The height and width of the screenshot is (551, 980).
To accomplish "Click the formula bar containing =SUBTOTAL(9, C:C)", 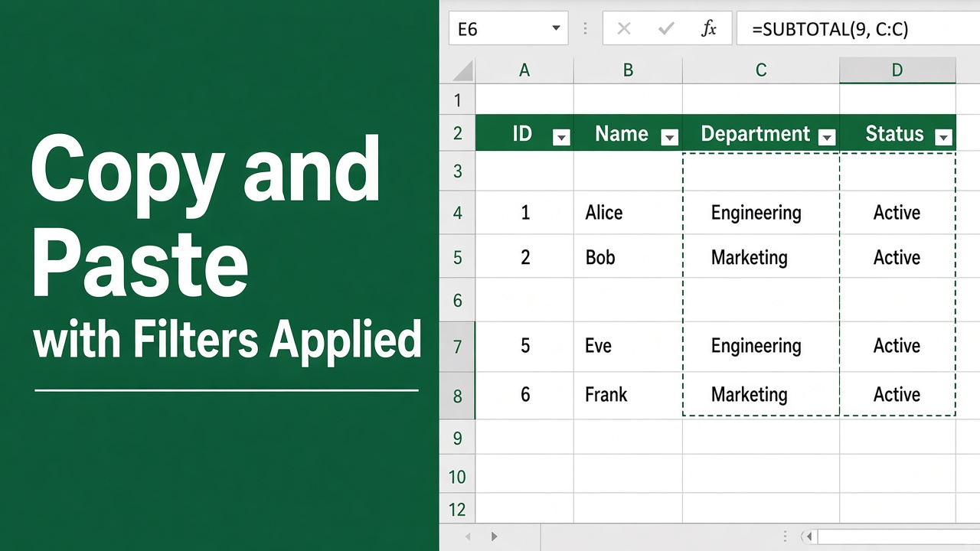I will point(858,29).
